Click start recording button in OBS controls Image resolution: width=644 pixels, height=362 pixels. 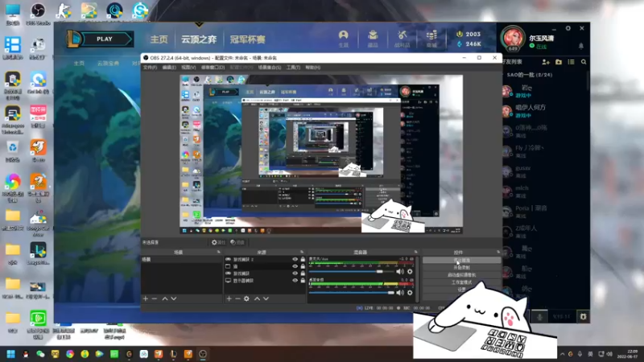(x=461, y=268)
